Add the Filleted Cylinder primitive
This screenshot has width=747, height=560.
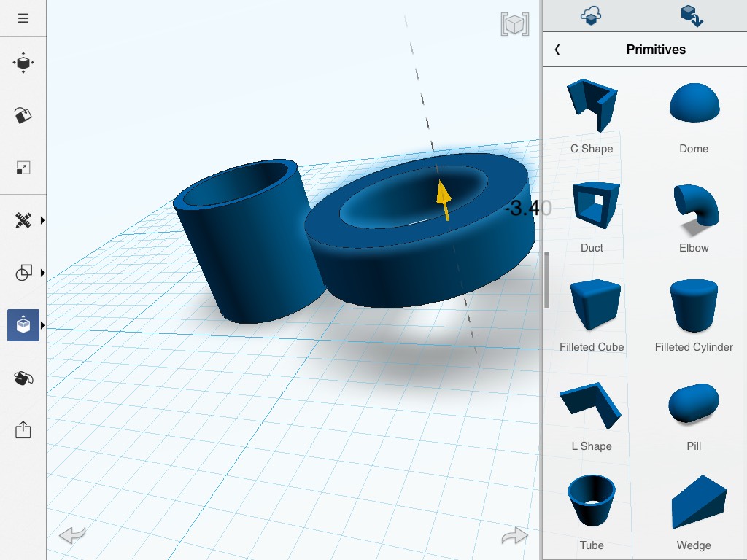[694, 306]
